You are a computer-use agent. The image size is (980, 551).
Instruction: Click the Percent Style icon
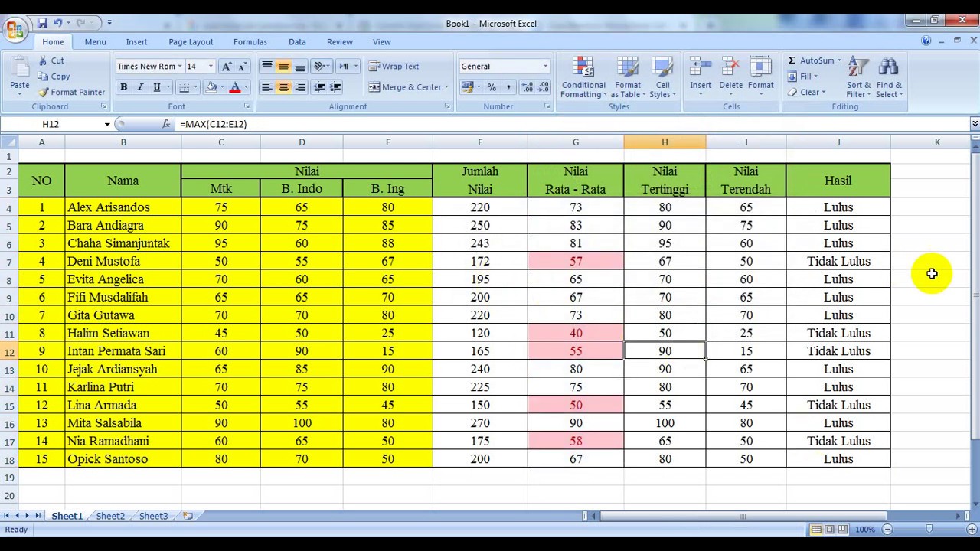[492, 87]
